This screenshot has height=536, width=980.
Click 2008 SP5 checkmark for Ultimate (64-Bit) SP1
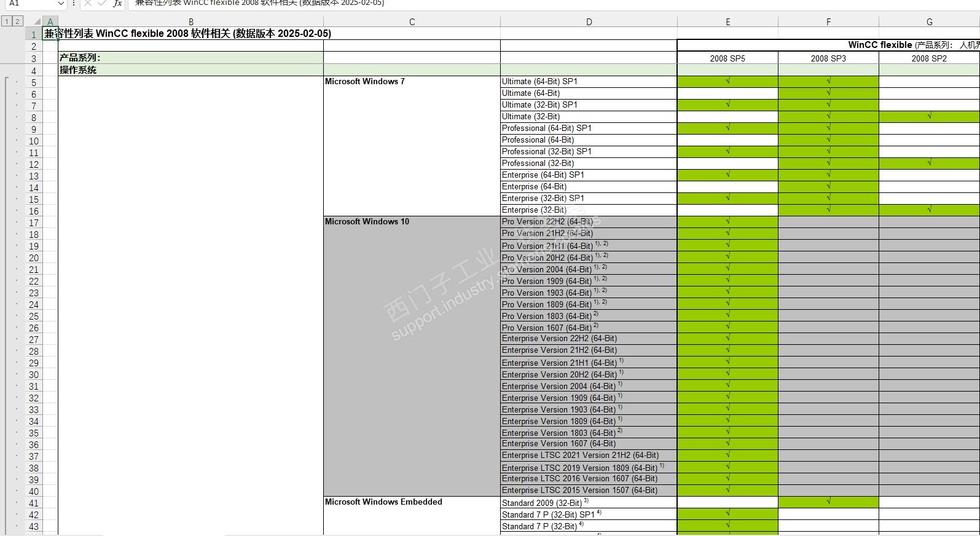pos(727,81)
